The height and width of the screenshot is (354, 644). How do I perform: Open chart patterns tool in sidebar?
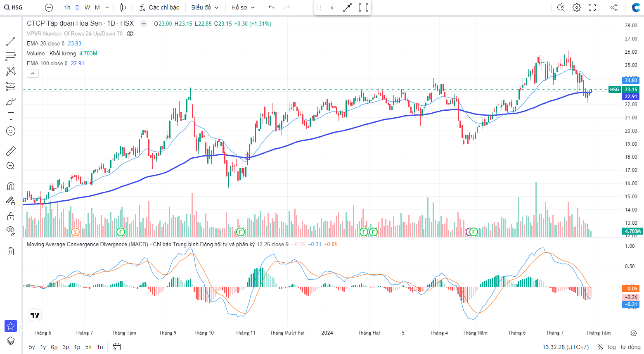(11, 71)
